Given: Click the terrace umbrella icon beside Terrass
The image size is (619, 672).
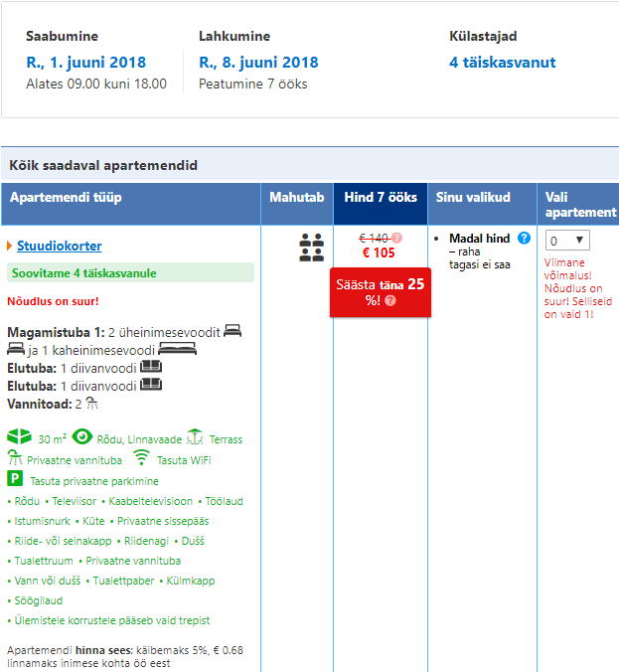Looking at the screenshot, I should [x=195, y=436].
